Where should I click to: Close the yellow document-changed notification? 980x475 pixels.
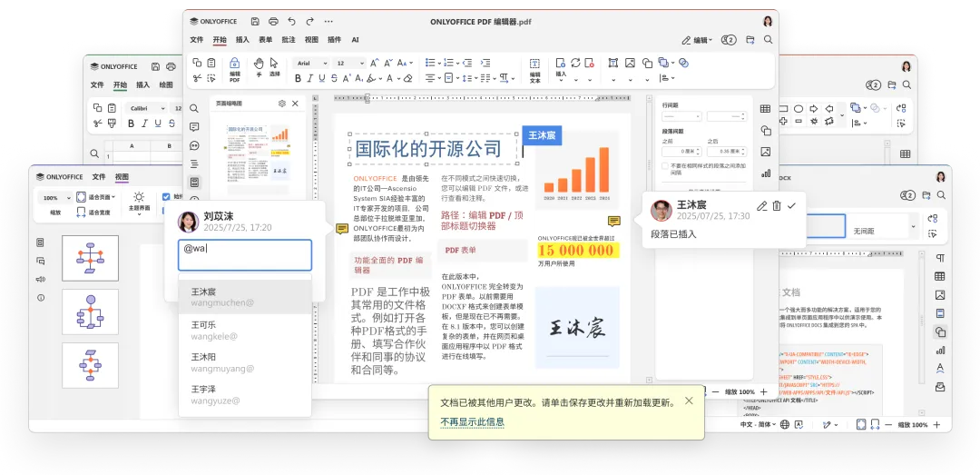(689, 401)
